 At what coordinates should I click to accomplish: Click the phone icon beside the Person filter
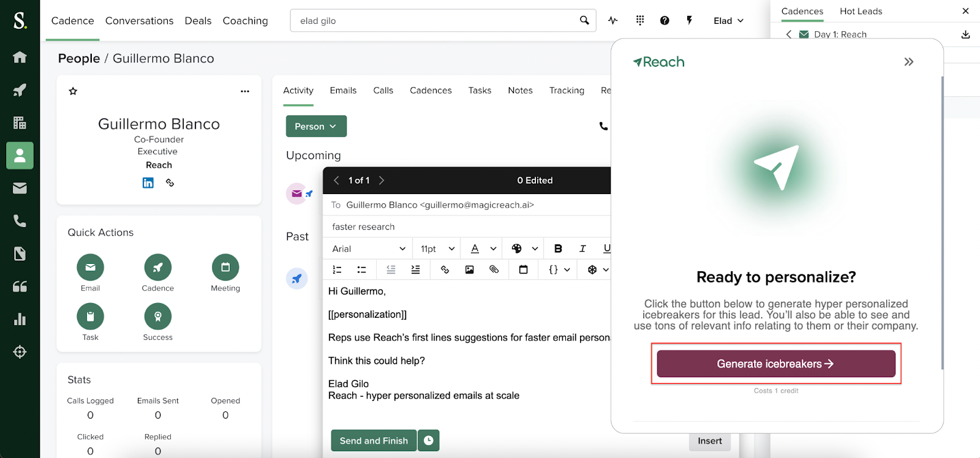coord(603,126)
